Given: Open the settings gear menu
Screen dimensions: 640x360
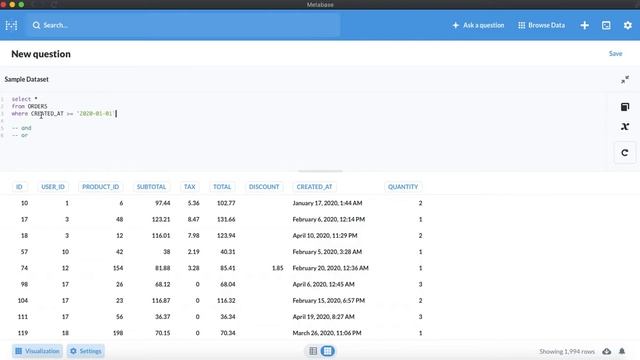Looking at the screenshot, I should click(x=628, y=25).
